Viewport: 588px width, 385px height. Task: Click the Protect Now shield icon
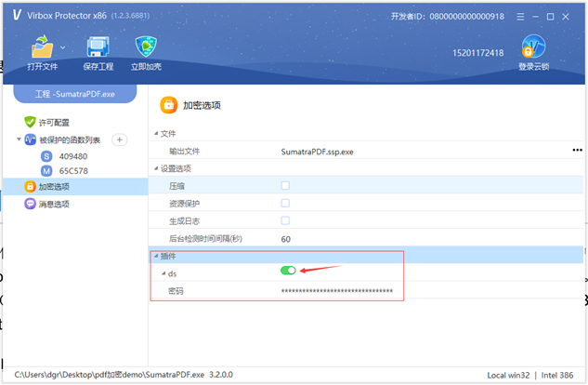click(x=146, y=46)
